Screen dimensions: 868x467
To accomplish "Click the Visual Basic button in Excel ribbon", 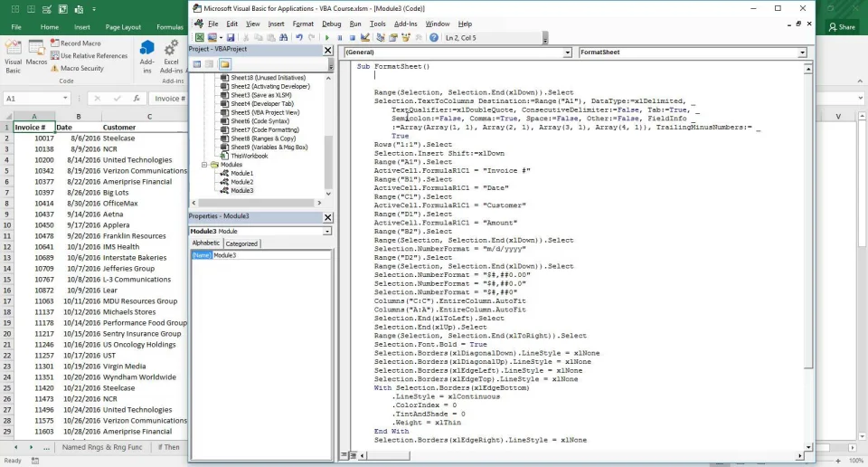I will click(13, 56).
